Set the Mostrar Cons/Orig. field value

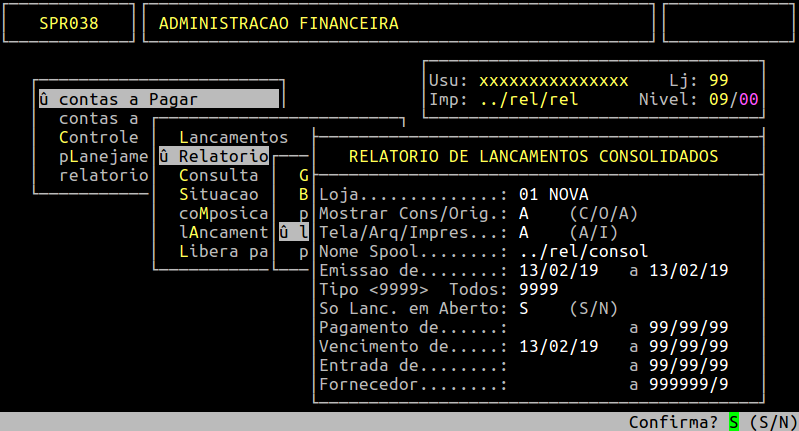[x=524, y=213]
